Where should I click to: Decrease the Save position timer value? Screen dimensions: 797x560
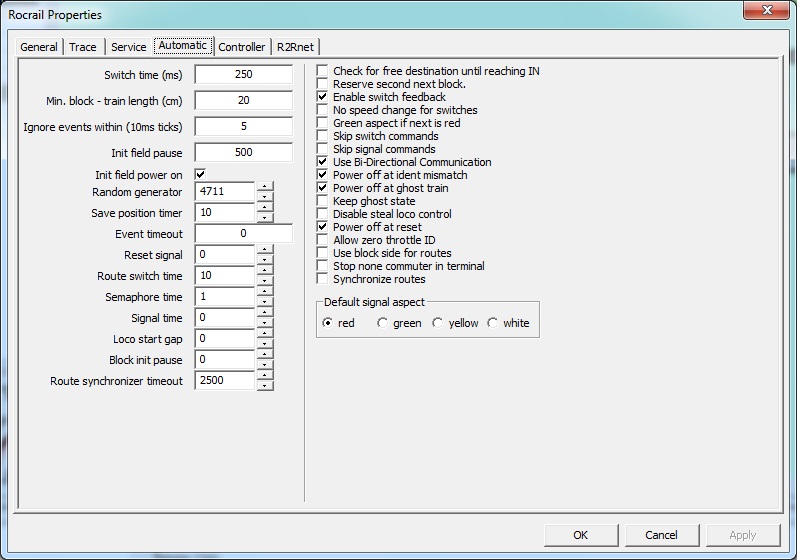(265, 217)
